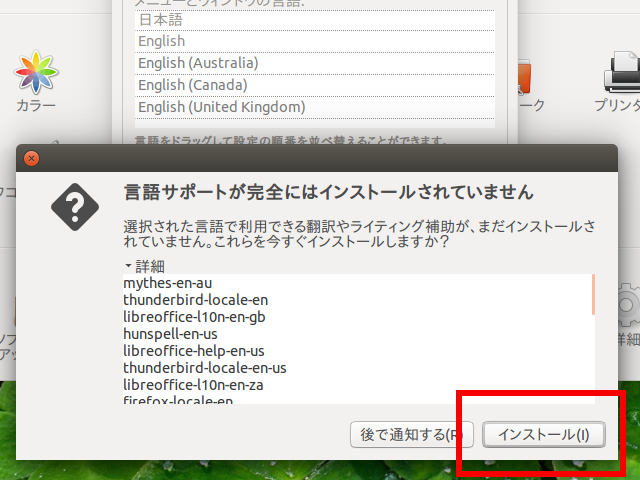This screenshot has height=480, width=640.
Task: Select English (United Kingdom) language entry
Action: (x=314, y=107)
